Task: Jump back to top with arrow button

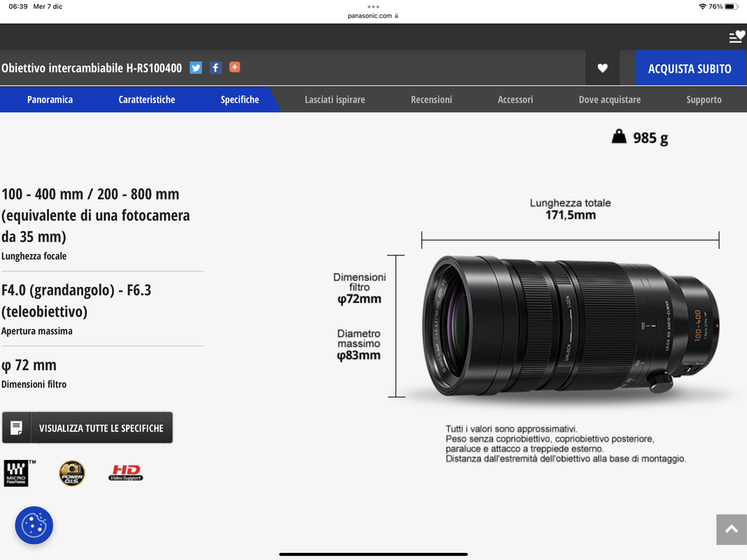Action: (x=732, y=529)
